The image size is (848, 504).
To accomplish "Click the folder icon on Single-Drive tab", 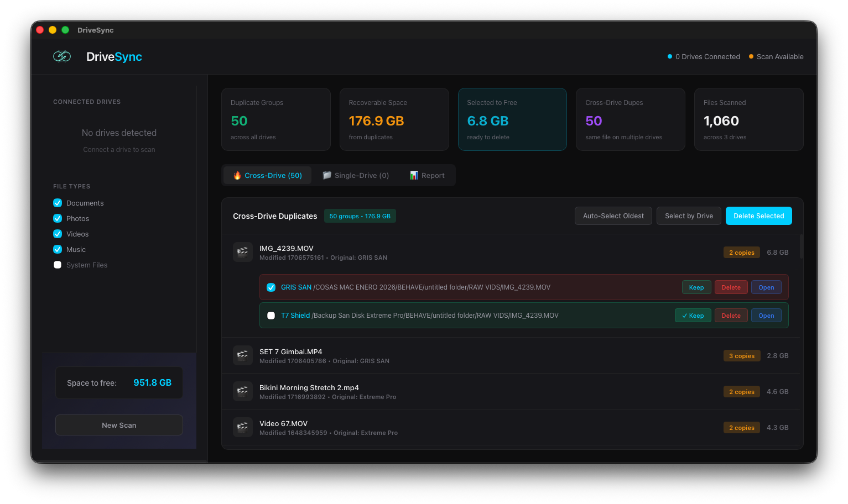I will coord(327,175).
